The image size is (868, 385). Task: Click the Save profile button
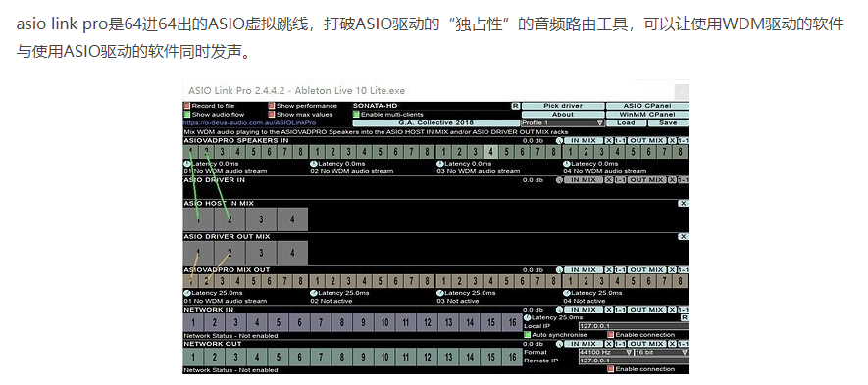pyautogui.click(x=668, y=122)
